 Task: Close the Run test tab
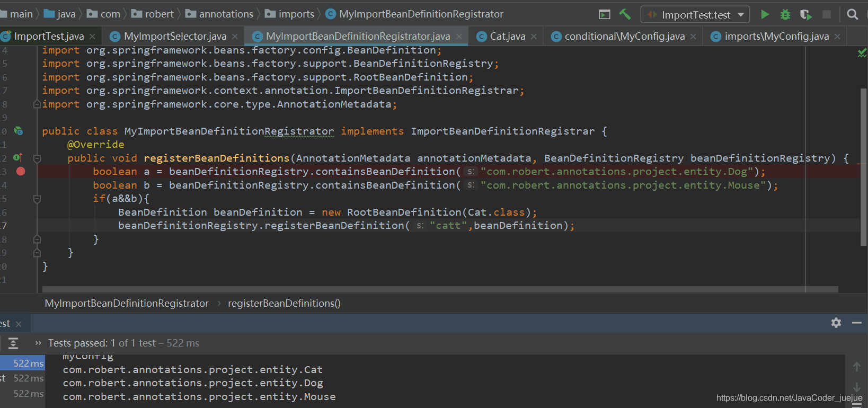point(19,324)
